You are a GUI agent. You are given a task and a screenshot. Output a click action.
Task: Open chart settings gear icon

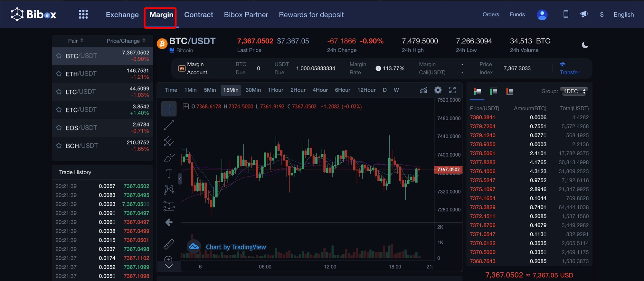tap(438, 90)
